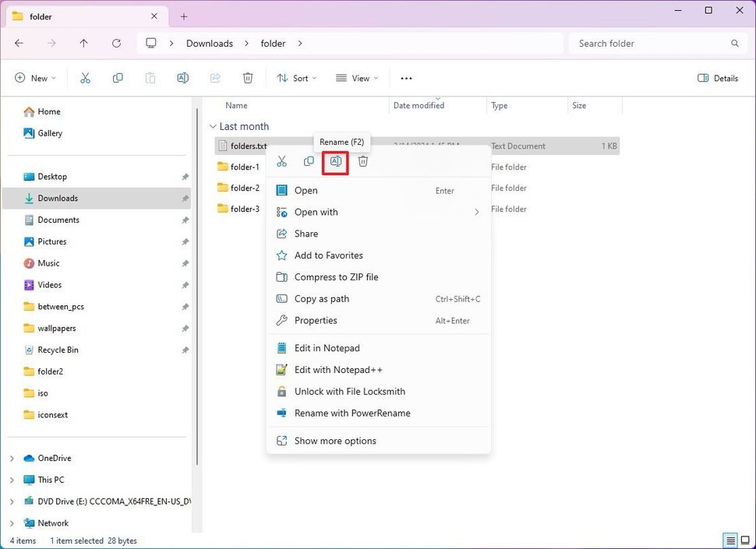Open Show more options
This screenshot has height=549, width=756.
[335, 441]
